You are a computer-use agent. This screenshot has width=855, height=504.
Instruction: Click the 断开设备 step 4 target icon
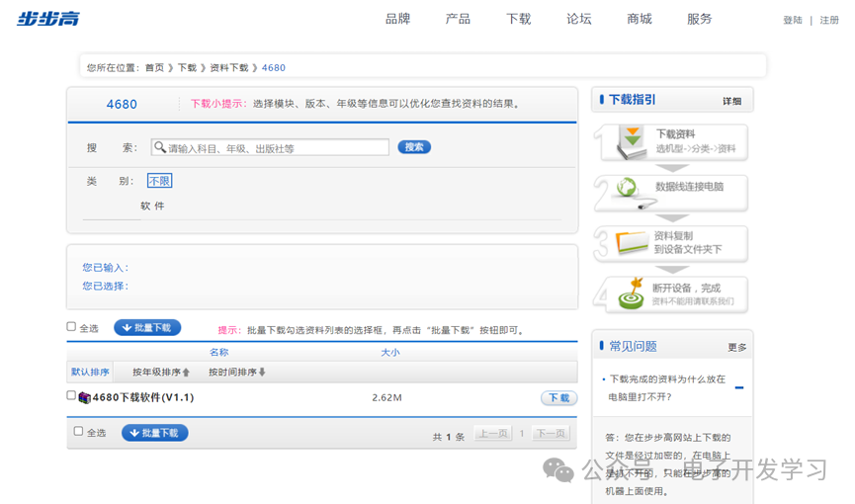631,294
